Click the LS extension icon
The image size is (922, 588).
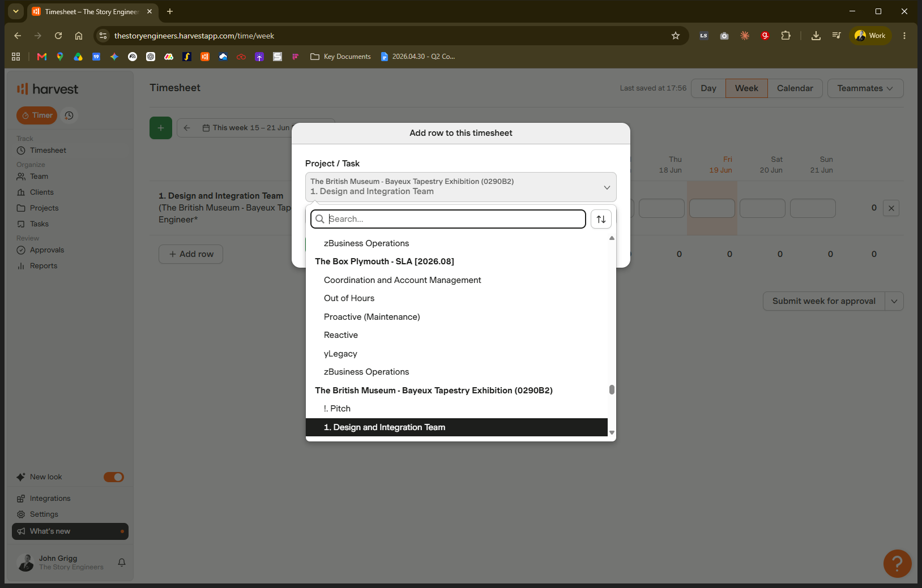[704, 36]
